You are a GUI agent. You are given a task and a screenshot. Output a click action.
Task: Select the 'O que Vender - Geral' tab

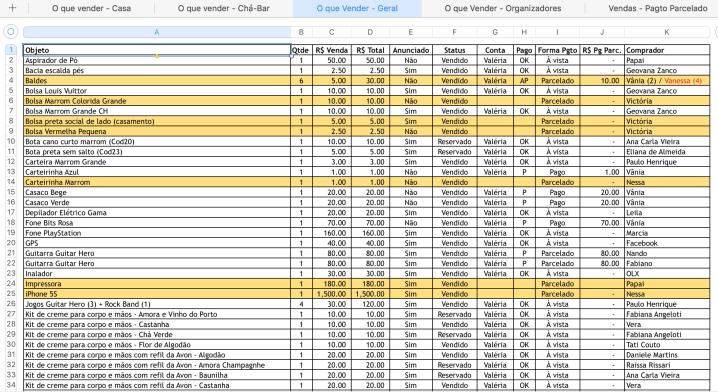tap(357, 8)
